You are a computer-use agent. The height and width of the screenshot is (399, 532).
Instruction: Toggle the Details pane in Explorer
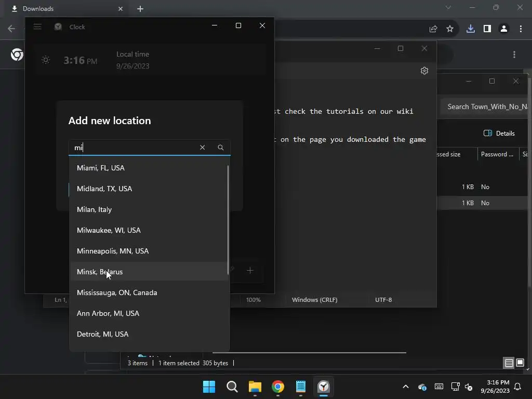[x=499, y=134]
